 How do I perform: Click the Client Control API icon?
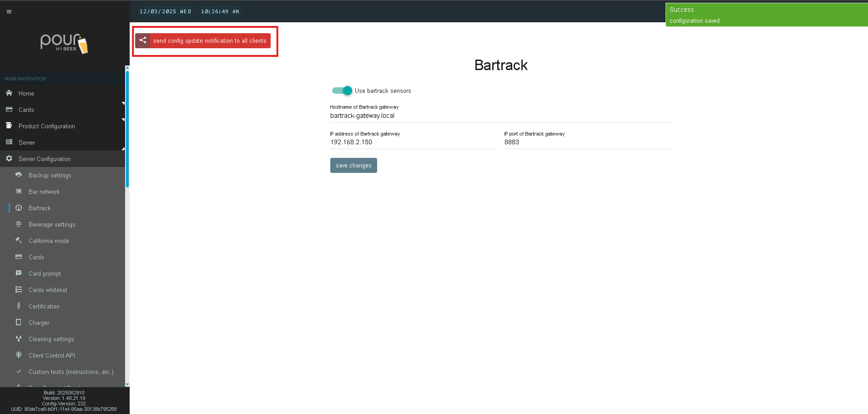click(19, 355)
